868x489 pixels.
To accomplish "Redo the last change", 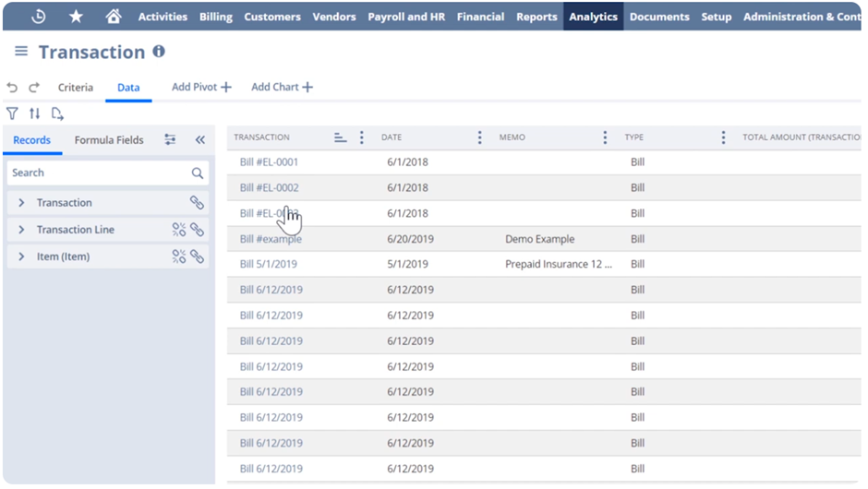I will click(x=34, y=88).
